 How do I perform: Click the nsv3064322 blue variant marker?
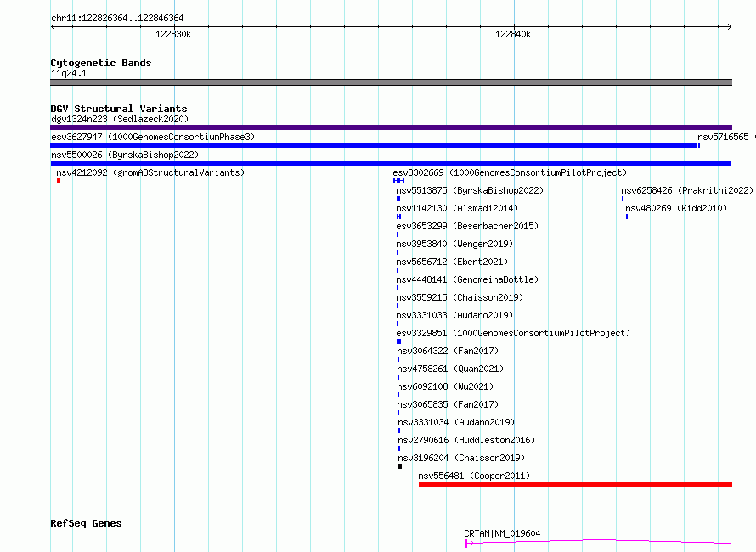[x=398, y=359]
